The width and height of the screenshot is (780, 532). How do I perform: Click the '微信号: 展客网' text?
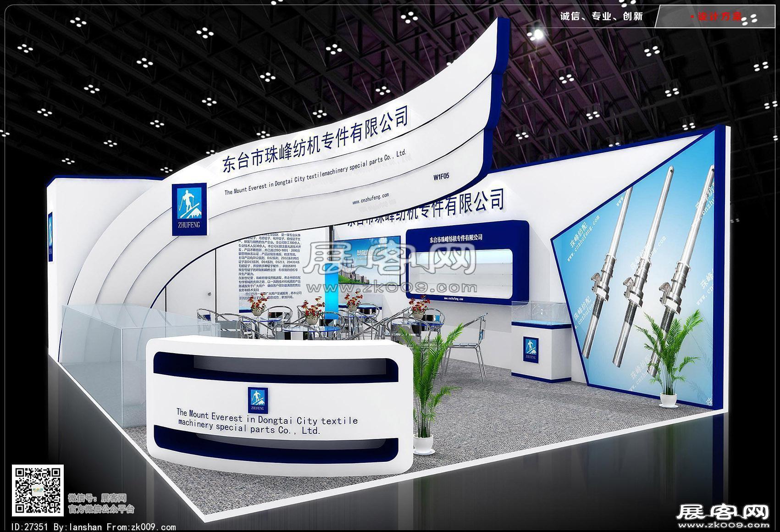[x=97, y=498]
